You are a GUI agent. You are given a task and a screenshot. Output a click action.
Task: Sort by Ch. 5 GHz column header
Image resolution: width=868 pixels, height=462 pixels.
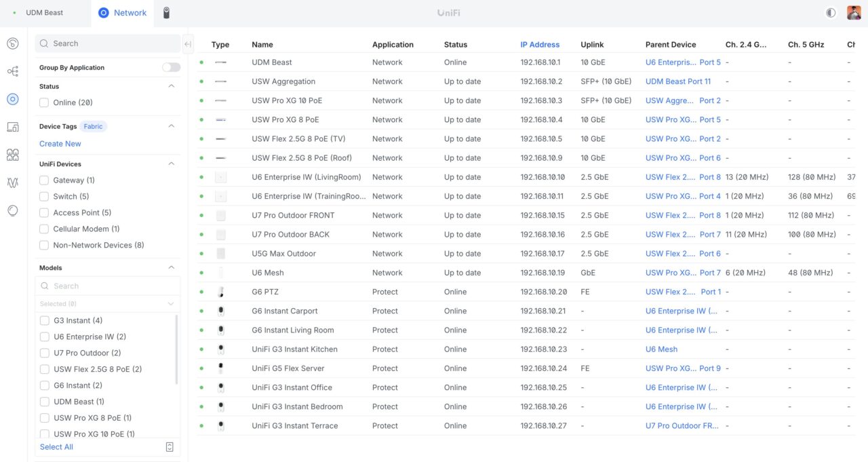[x=806, y=45]
